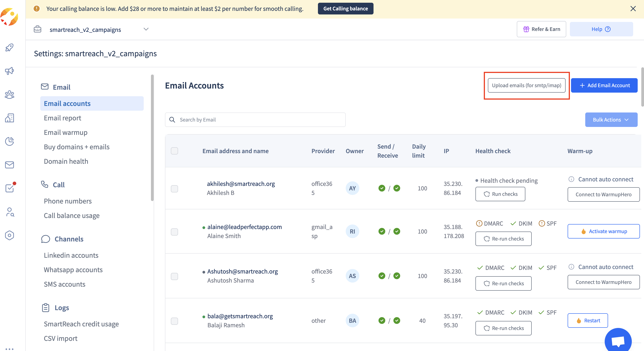The image size is (644, 351).
Task: Click the hexagon settings sidebar icon
Action: click(x=9, y=235)
